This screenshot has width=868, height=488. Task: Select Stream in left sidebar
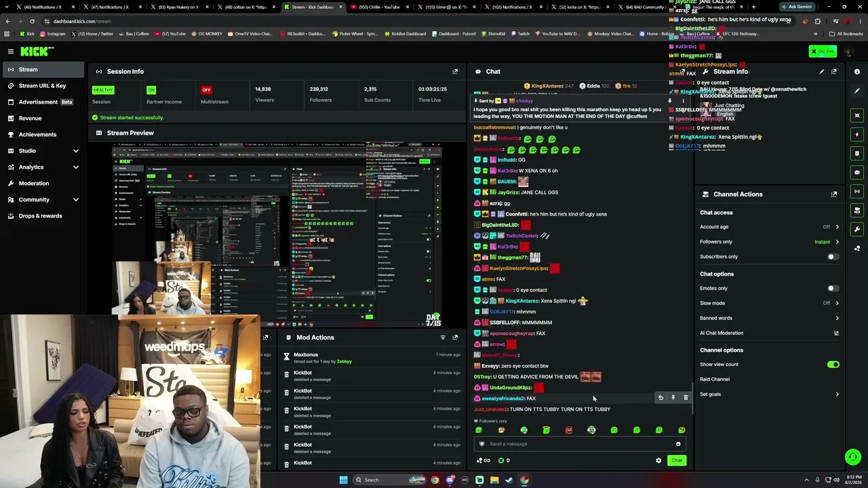click(x=43, y=69)
